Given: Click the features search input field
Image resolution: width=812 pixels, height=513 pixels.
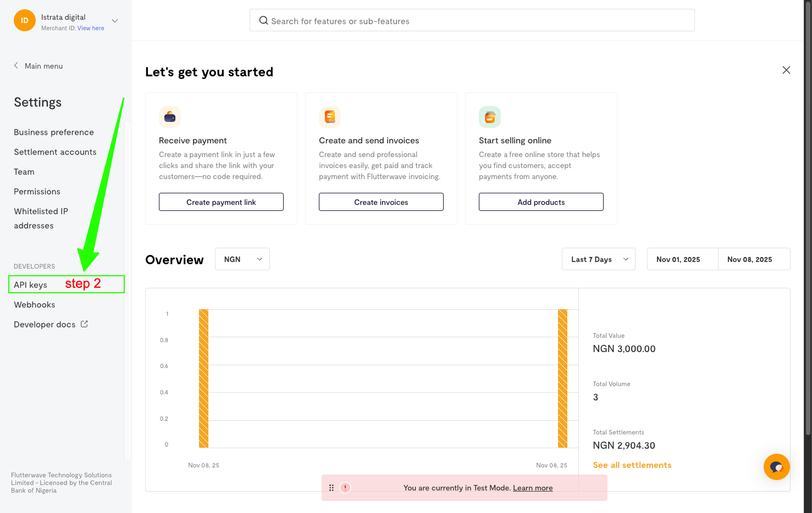Looking at the screenshot, I should point(472,21).
